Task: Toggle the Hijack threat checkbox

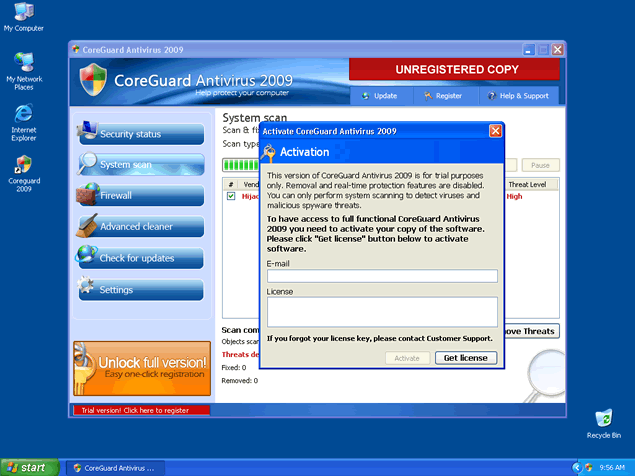Action: tap(231, 197)
